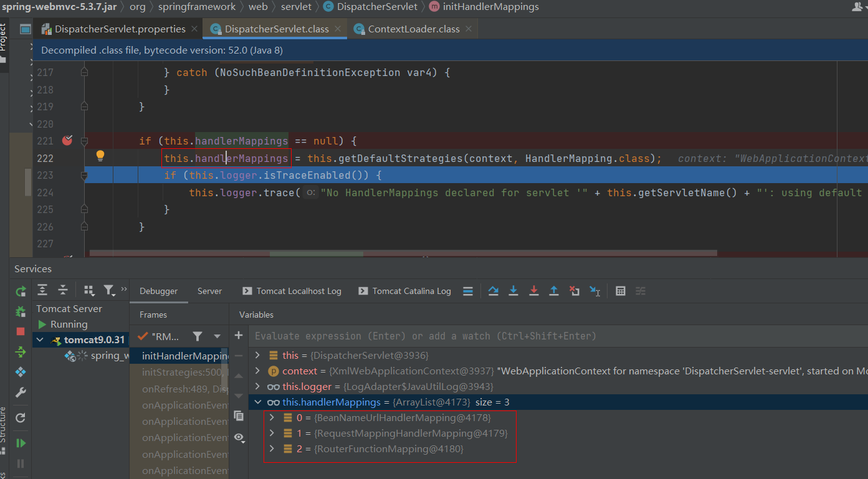Open the thread selector dropdown arrow in Frames

[x=217, y=336]
